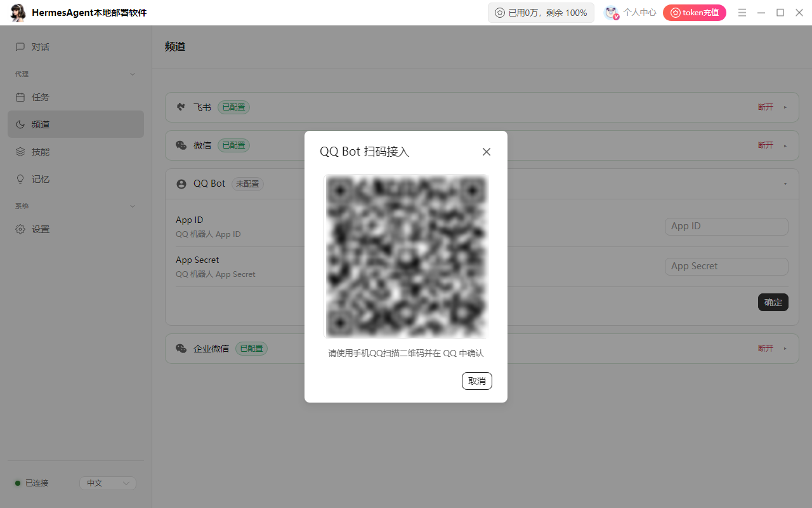
Task: Click the App ID input field
Action: (726, 227)
